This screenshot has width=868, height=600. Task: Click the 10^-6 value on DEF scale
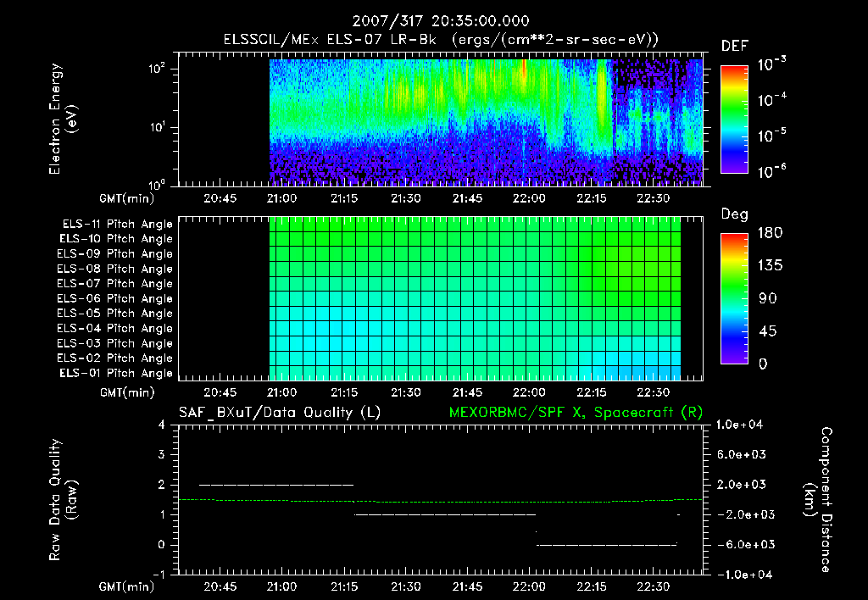point(771,171)
